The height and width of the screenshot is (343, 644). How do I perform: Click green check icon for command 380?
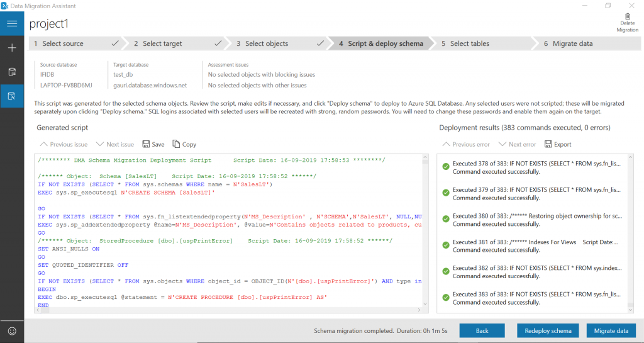tap(446, 219)
